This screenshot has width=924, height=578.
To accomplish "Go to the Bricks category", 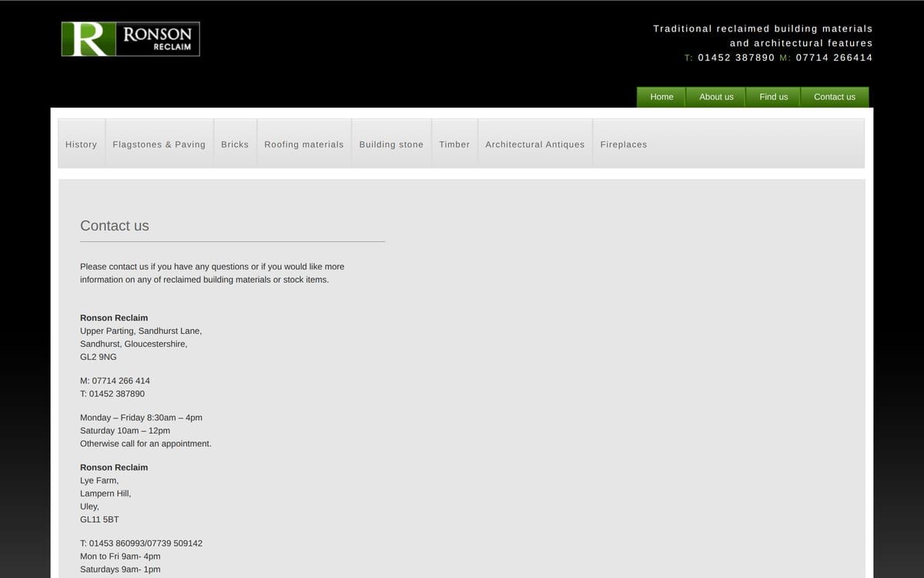I will click(235, 144).
